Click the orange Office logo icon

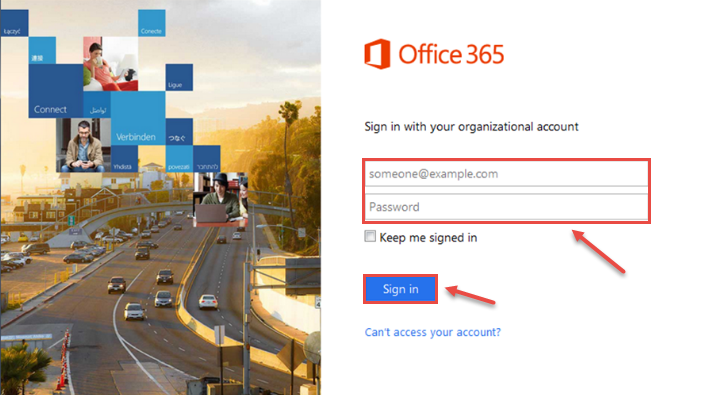coord(377,54)
